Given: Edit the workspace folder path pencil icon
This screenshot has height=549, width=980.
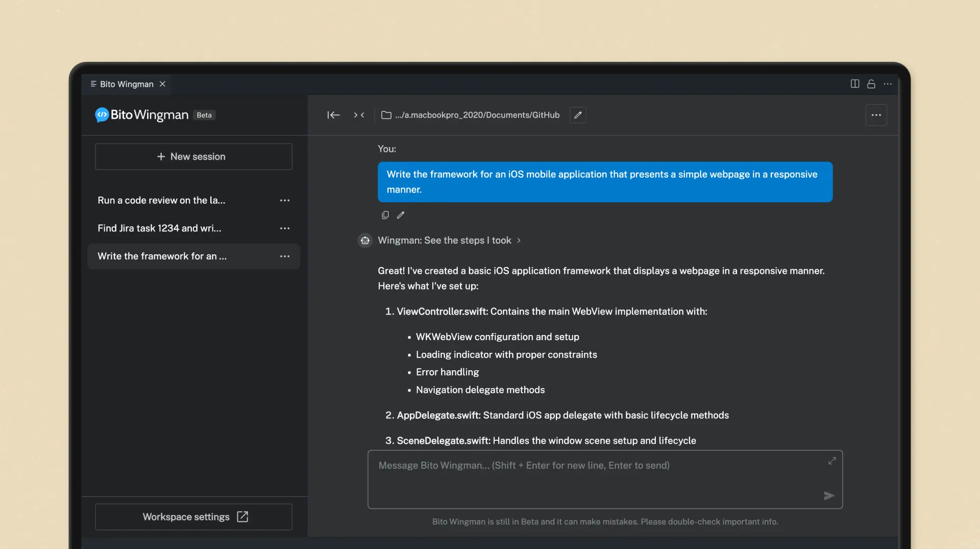Looking at the screenshot, I should click(x=578, y=115).
